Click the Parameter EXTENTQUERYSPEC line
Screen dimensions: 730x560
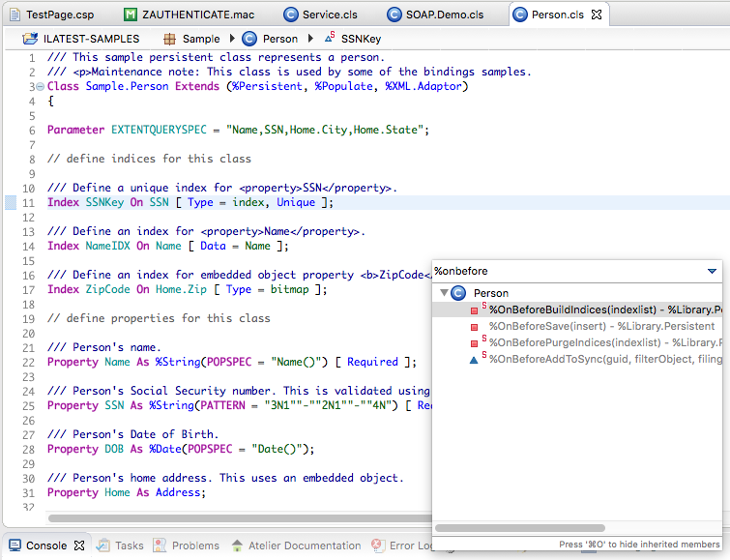238,130
